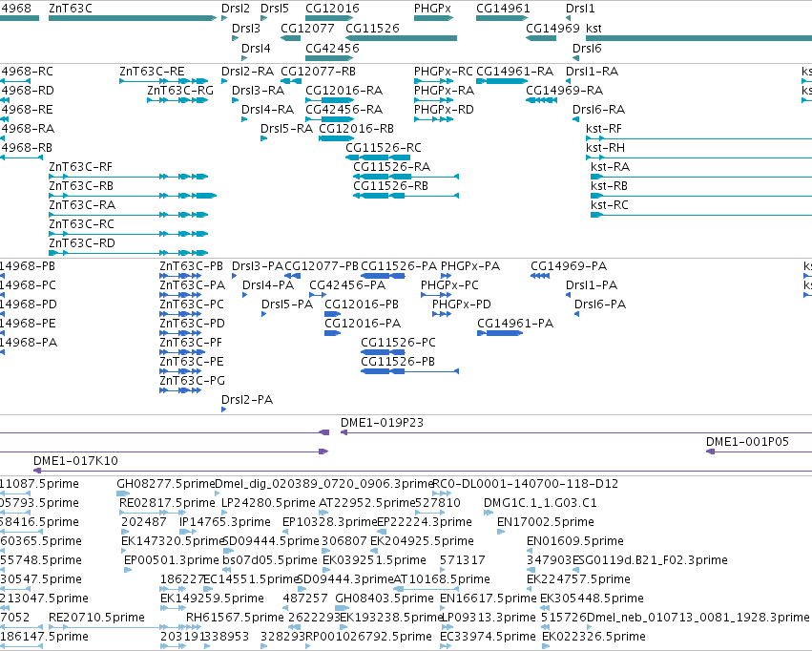Select the CG14969 gene label
The image size is (812, 651).
click(552, 28)
